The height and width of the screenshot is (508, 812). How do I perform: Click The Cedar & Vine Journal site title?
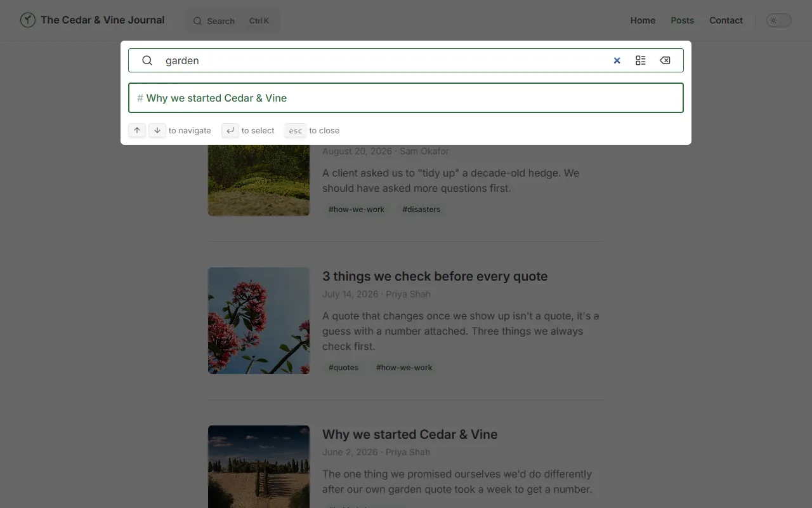tap(103, 20)
